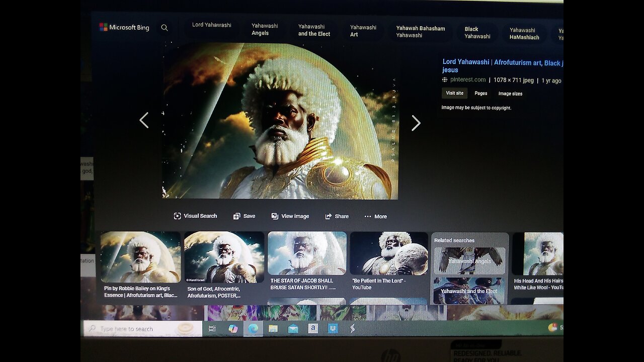
Task: Select the Yahawashi Art search chip
Action: pyautogui.click(x=363, y=31)
